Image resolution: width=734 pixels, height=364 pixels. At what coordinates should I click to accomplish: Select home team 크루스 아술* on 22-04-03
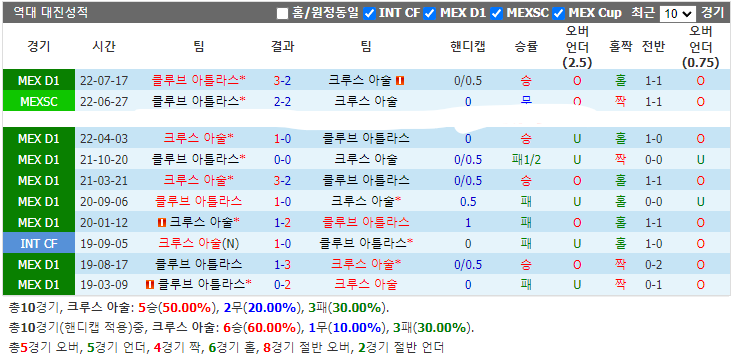point(199,138)
